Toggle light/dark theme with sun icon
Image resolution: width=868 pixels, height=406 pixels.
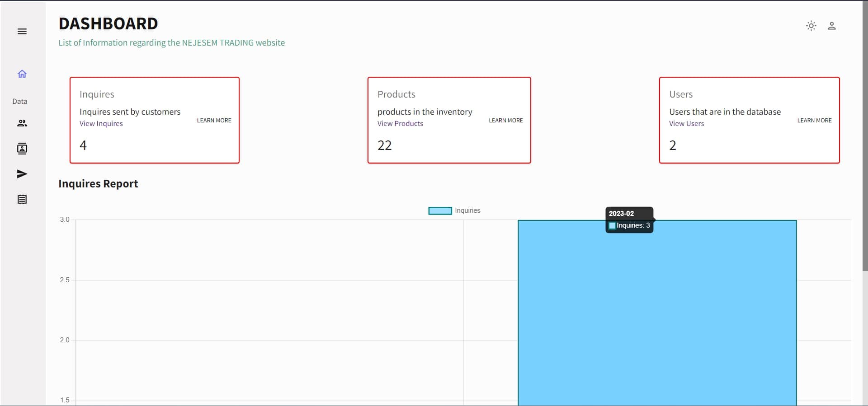pos(811,26)
